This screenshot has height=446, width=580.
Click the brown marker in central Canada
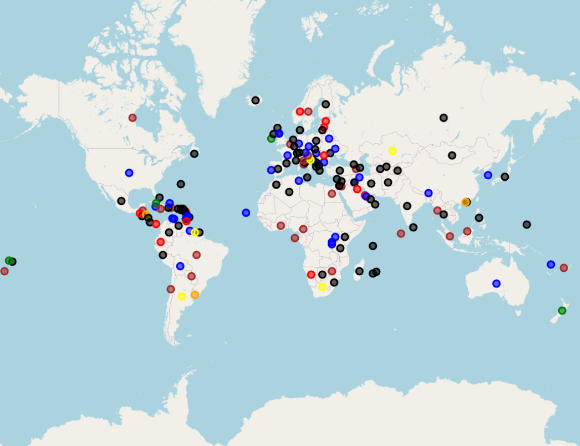[x=132, y=118]
